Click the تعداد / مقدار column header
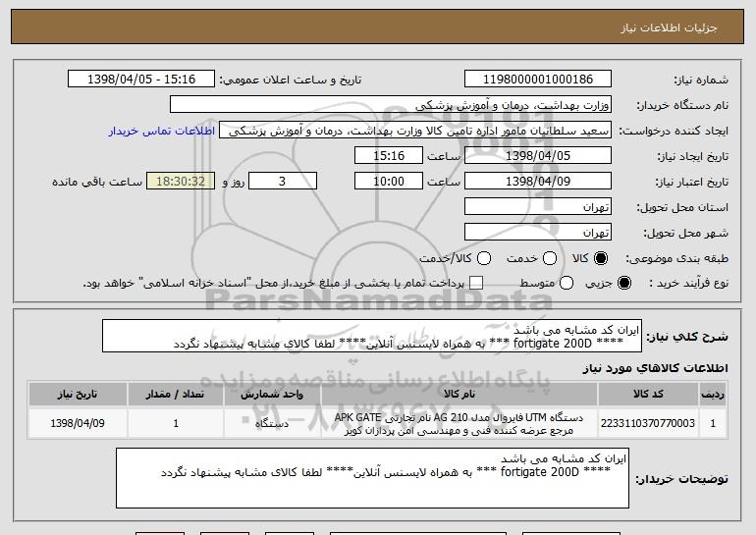Viewport: 756px width, 535px height. click(176, 395)
